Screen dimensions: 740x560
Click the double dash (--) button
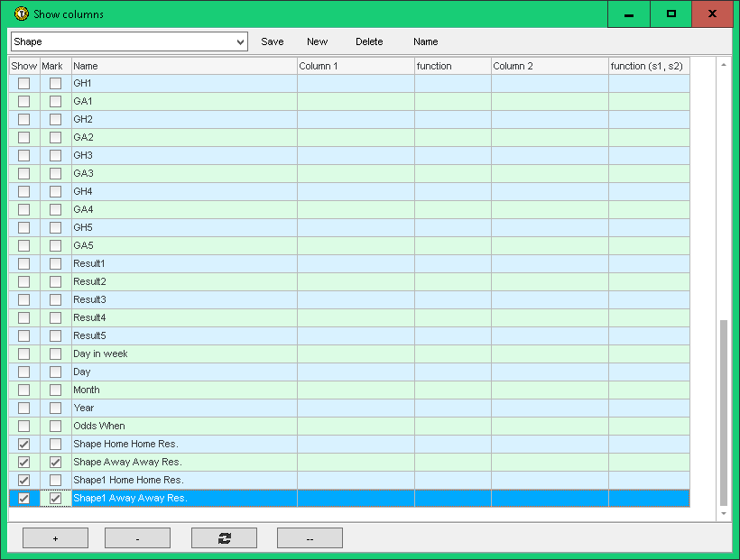pyautogui.click(x=310, y=538)
